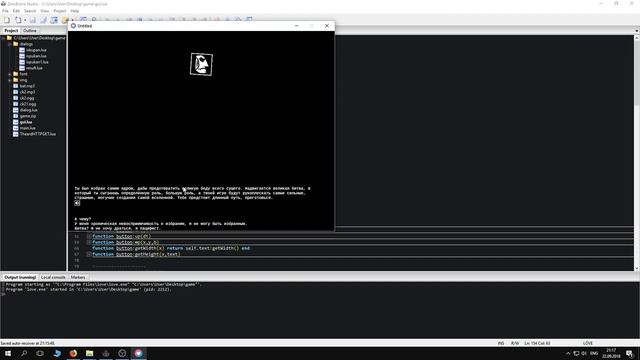Click the moai head image in game window

tap(201, 64)
